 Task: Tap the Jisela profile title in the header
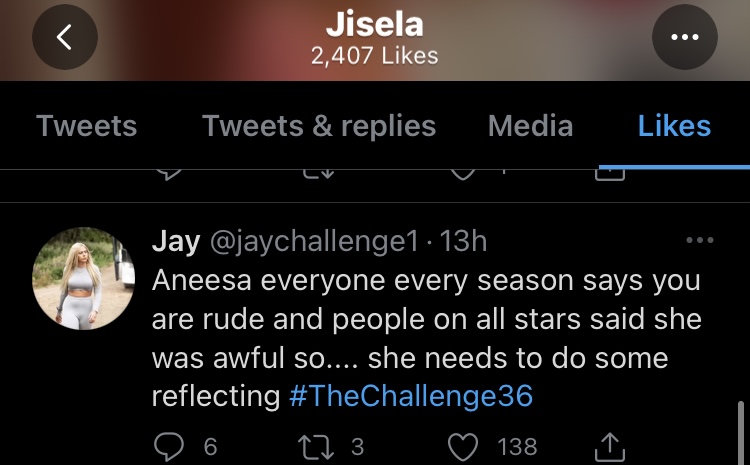coord(375,24)
